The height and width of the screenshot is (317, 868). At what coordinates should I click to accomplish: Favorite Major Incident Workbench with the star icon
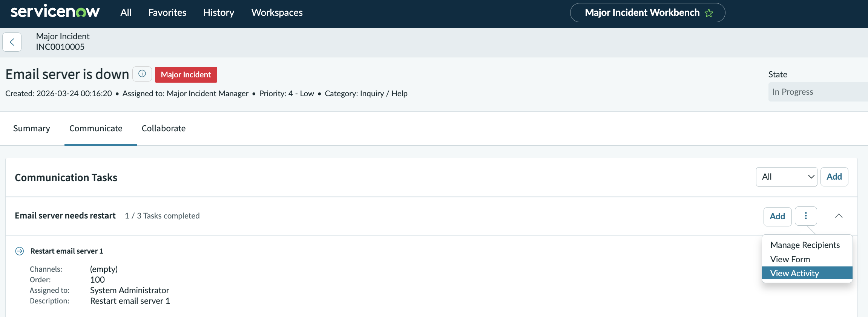click(709, 13)
